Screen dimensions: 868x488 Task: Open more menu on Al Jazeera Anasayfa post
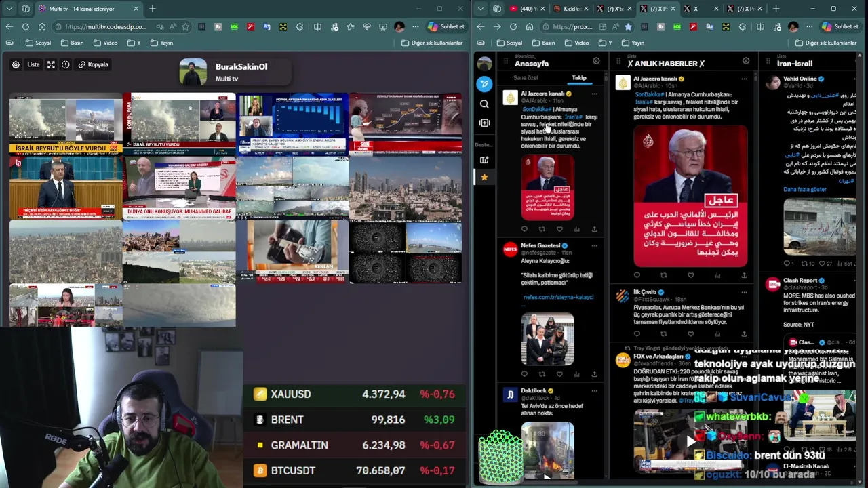click(595, 94)
